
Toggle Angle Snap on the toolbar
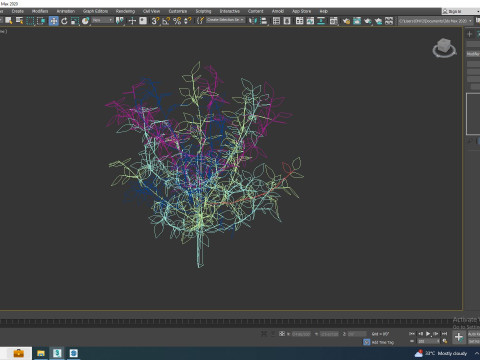(166, 21)
